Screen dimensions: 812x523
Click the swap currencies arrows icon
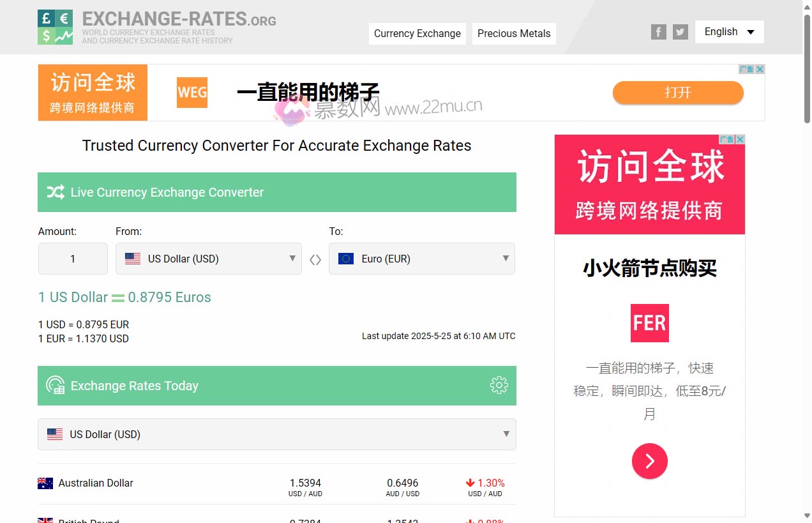[315, 259]
